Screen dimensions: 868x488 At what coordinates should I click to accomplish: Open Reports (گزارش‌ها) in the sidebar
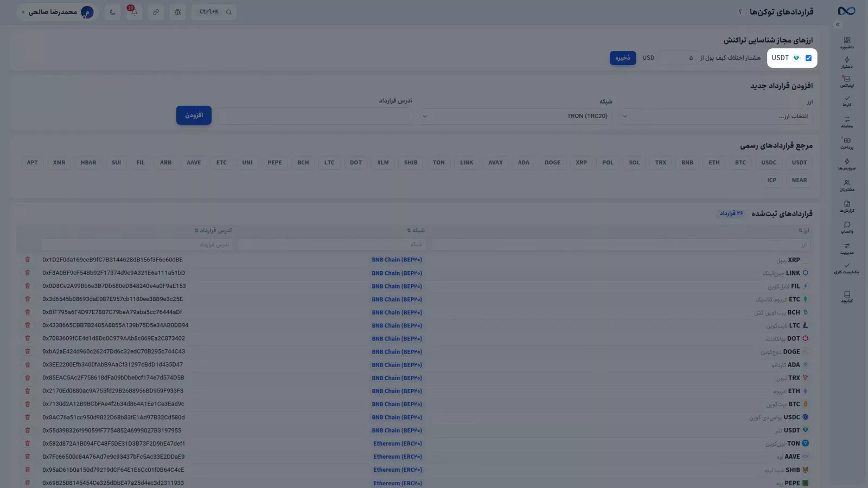847,207
